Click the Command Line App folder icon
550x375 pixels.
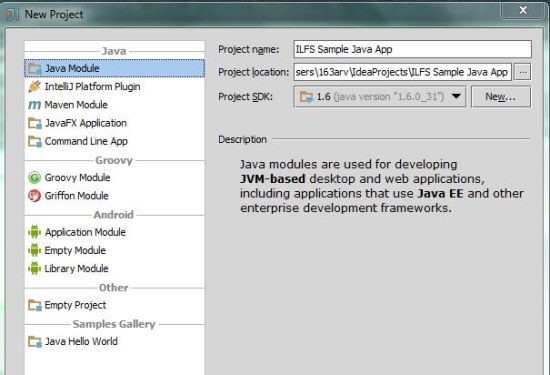click(x=35, y=141)
